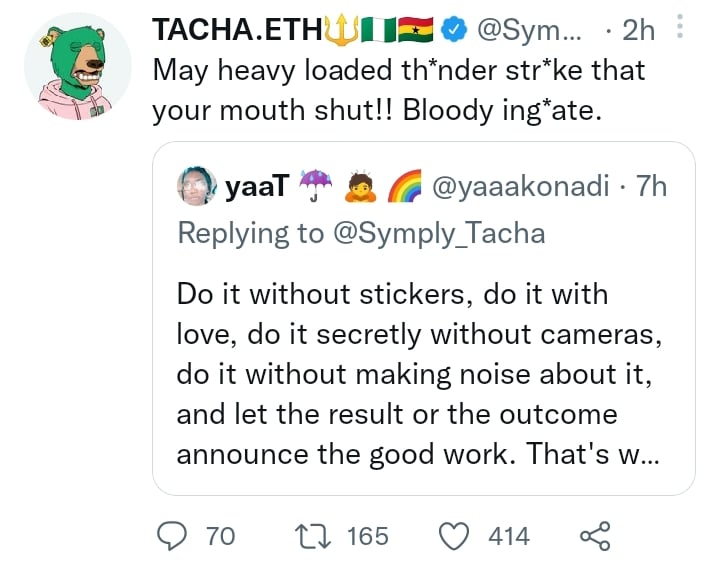View the 165 retweets count
The image size is (720, 580).
point(367,536)
